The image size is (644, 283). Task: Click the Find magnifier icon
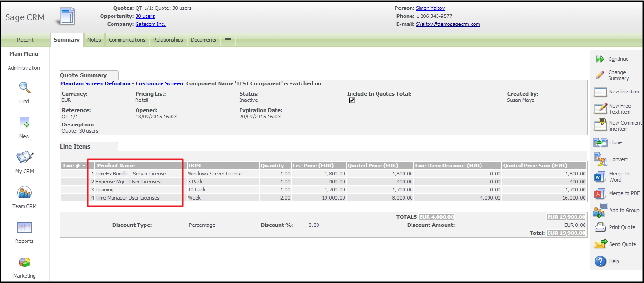[x=25, y=88]
